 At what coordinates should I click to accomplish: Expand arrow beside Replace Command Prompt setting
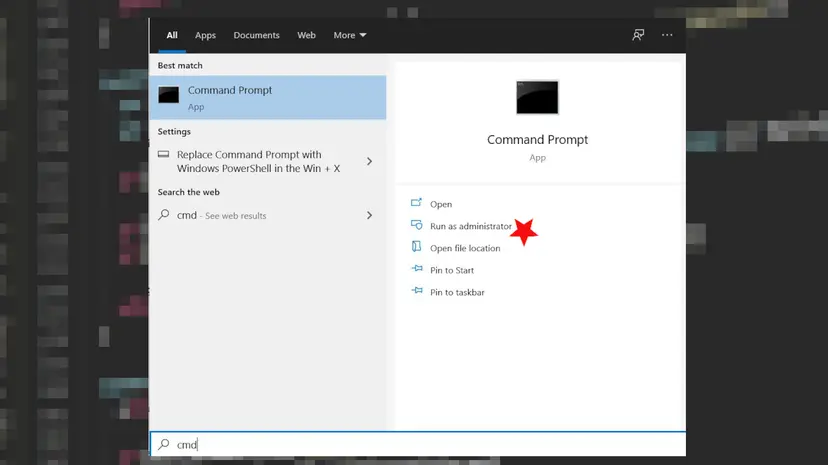pyautogui.click(x=369, y=162)
